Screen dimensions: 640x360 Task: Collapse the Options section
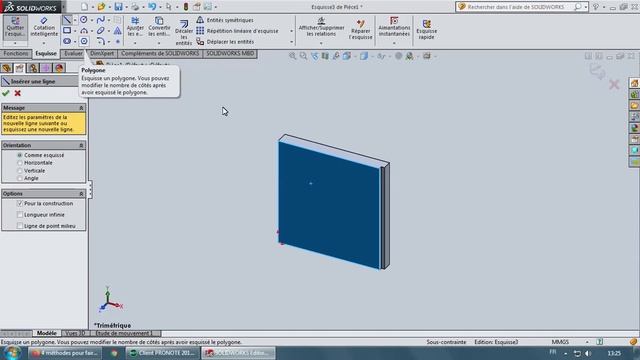pyautogui.click(x=81, y=193)
